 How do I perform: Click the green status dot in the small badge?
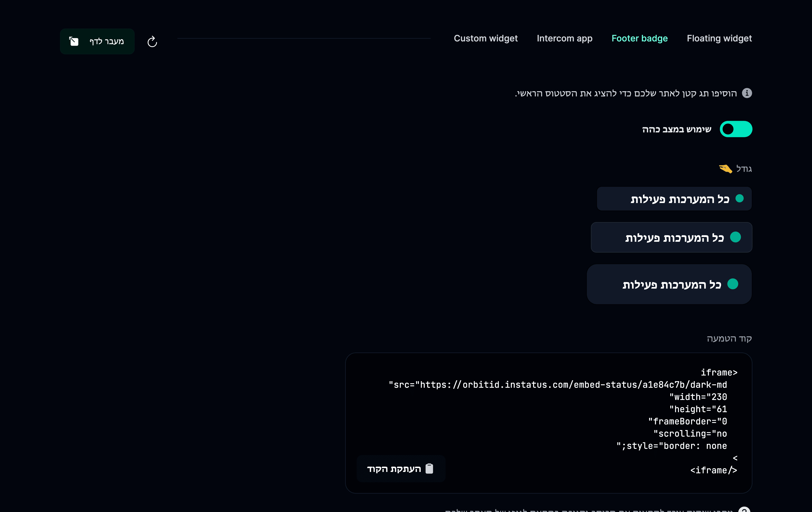tap(739, 199)
